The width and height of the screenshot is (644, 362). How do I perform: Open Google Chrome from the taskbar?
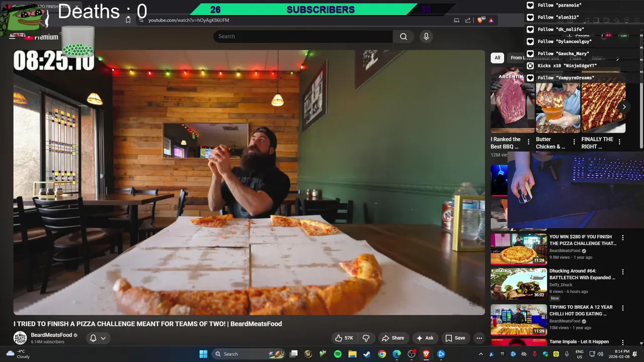coord(382,354)
